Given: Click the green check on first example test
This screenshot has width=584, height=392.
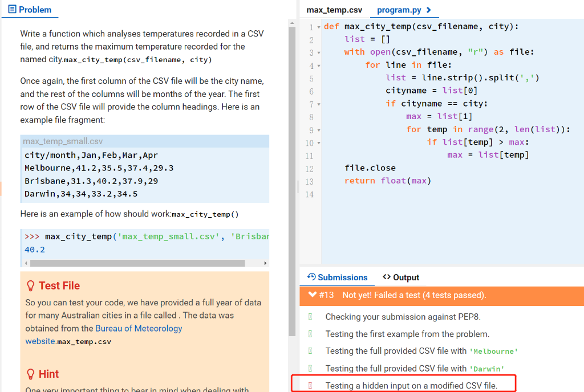Looking at the screenshot, I should pyautogui.click(x=311, y=334).
